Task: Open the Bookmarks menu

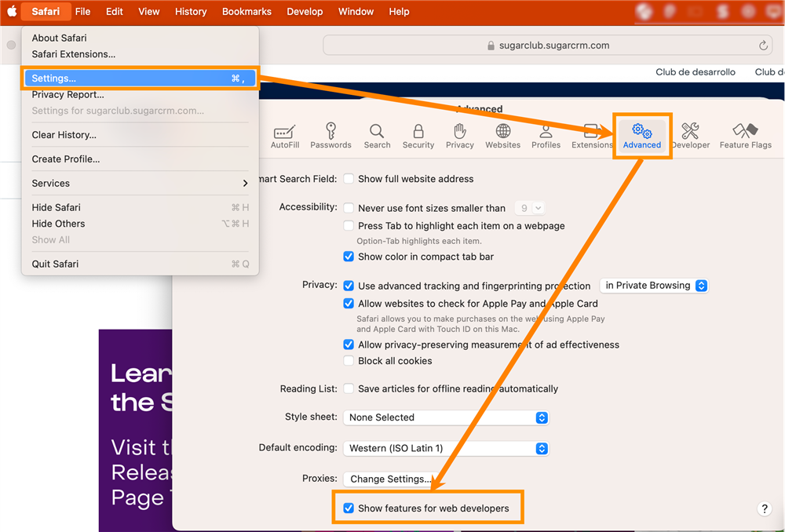Action: tap(246, 12)
